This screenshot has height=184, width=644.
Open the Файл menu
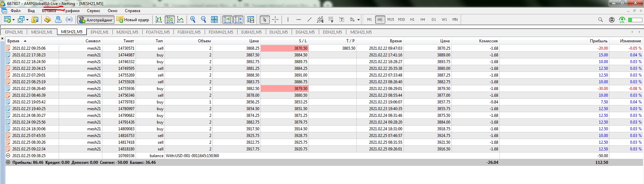tap(15, 11)
